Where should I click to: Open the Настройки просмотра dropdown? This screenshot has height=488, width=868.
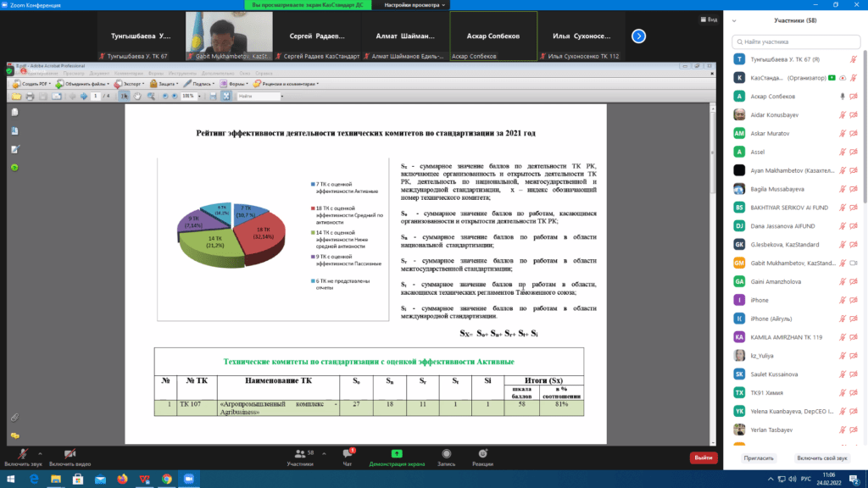415,5
